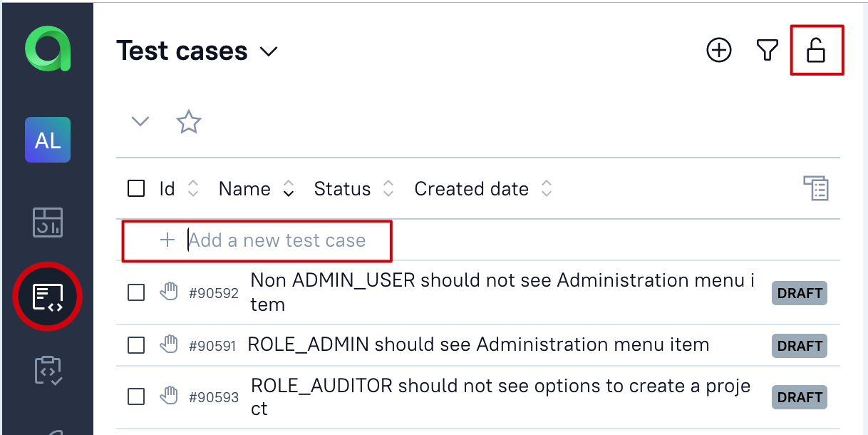Tick the checkbox for test case #90593
This screenshot has width=868, height=435.
click(x=136, y=396)
